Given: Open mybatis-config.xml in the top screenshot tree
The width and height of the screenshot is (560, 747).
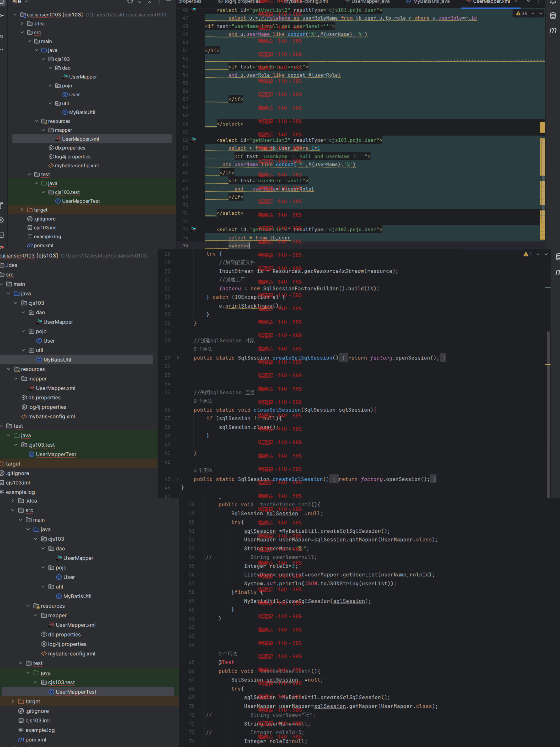Looking at the screenshot, I should 74,166.
